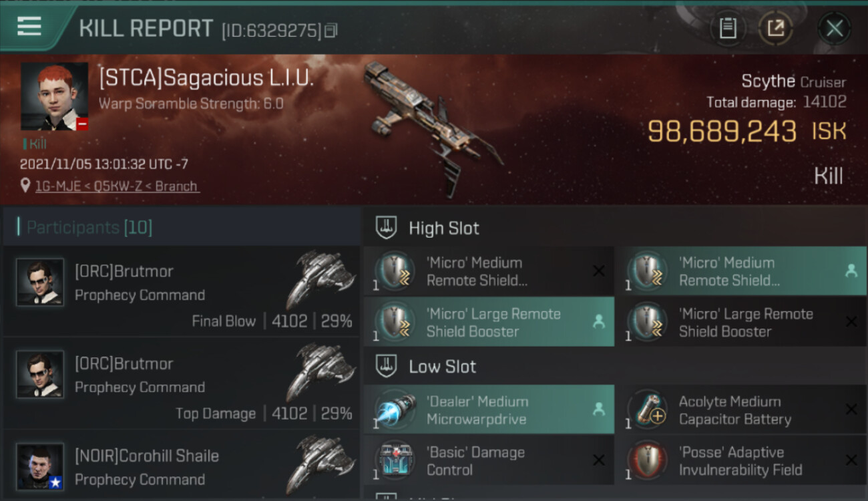The image size is (868, 501).
Task: Select the Participants [10] tab
Action: coord(89,228)
